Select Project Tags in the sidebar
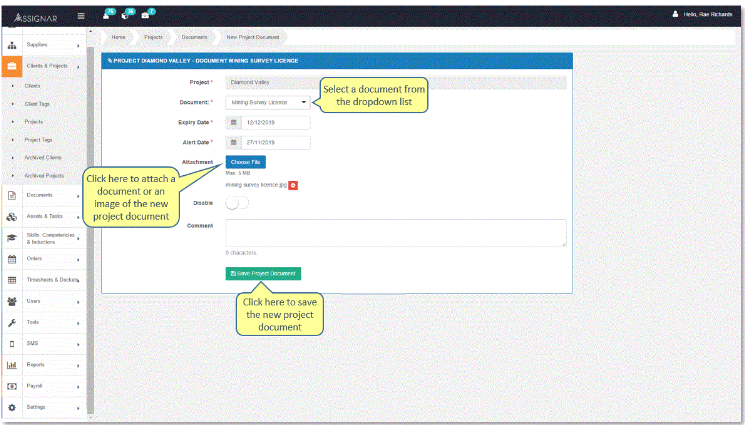This screenshot has height=425, width=745. point(38,140)
